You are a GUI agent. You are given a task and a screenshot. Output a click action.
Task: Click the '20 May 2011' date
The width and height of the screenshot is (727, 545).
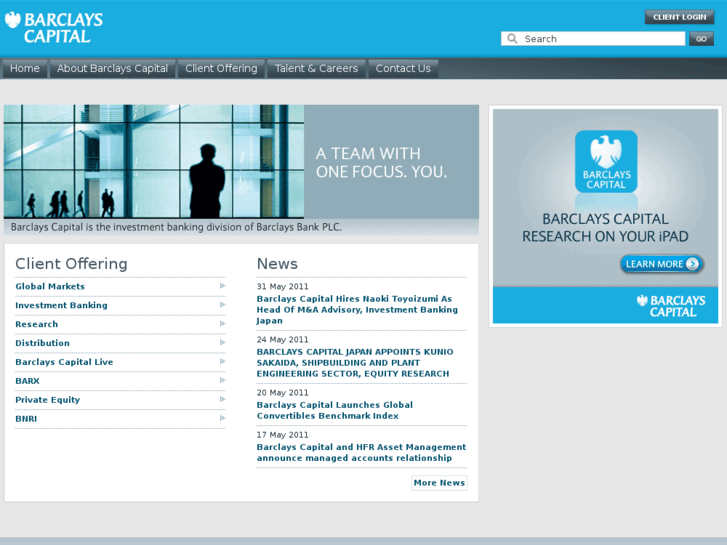pos(282,393)
